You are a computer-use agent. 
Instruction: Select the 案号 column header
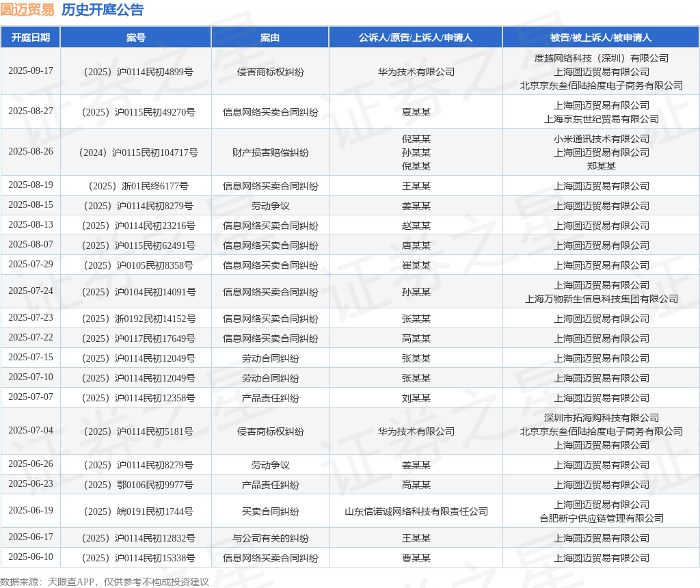pyautogui.click(x=136, y=38)
